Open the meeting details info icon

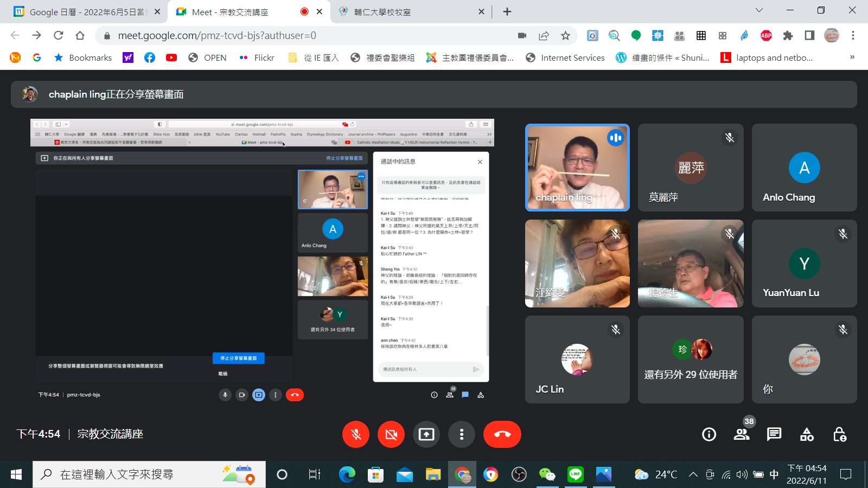coord(709,434)
